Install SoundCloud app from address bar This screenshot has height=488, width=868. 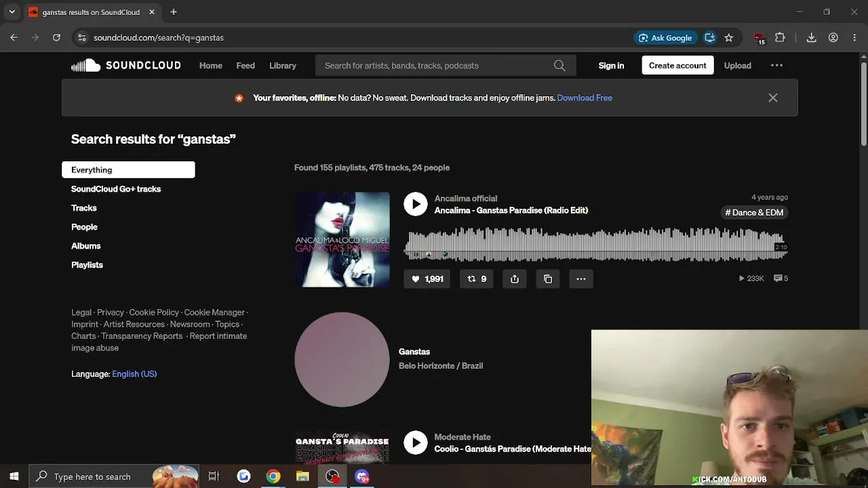pos(709,38)
